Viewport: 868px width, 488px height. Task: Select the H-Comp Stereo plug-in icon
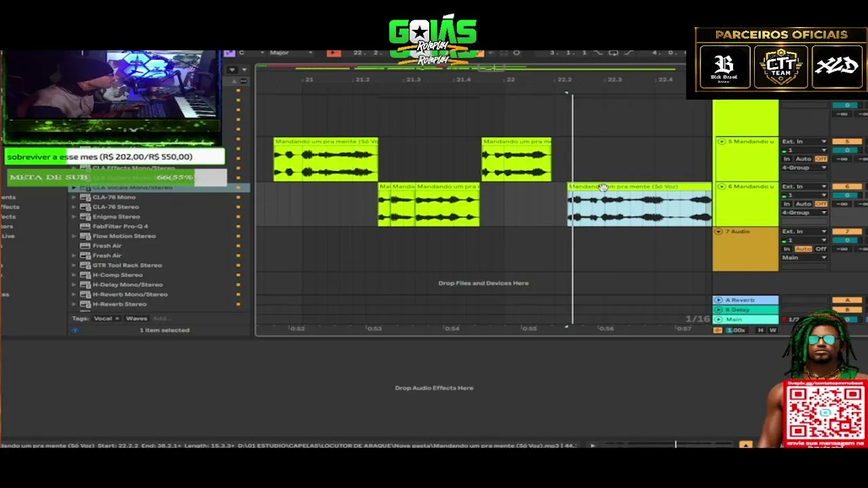click(x=85, y=275)
